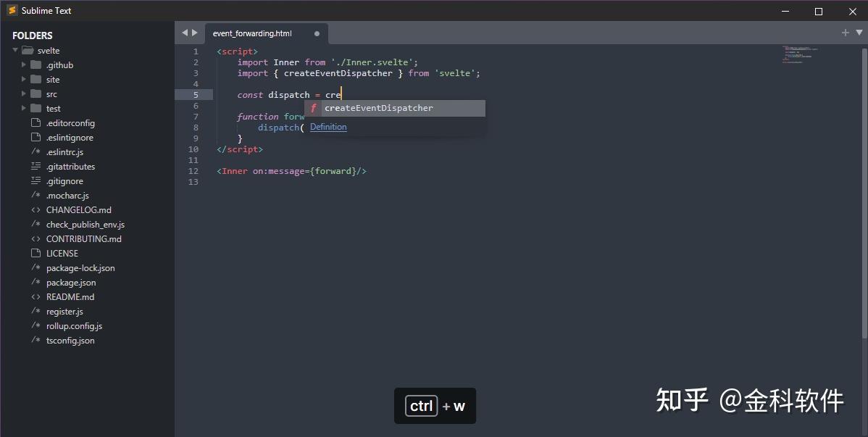868x437 pixels.
Task: Click the CHANGELOG.md markup file icon
Action: click(36, 209)
